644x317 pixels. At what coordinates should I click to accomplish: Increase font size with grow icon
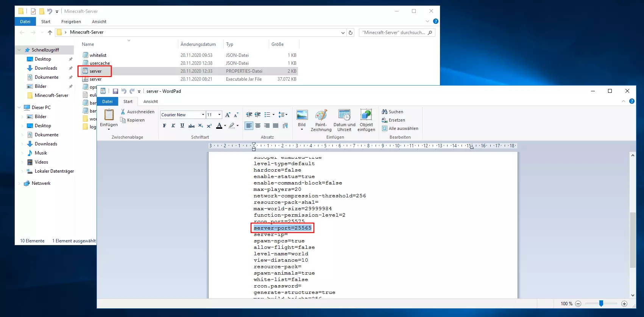tap(228, 115)
